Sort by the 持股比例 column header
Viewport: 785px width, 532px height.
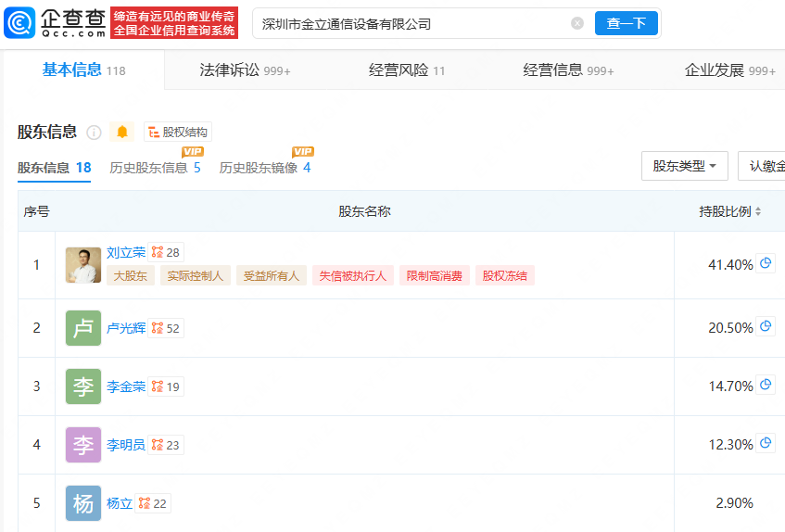point(729,211)
